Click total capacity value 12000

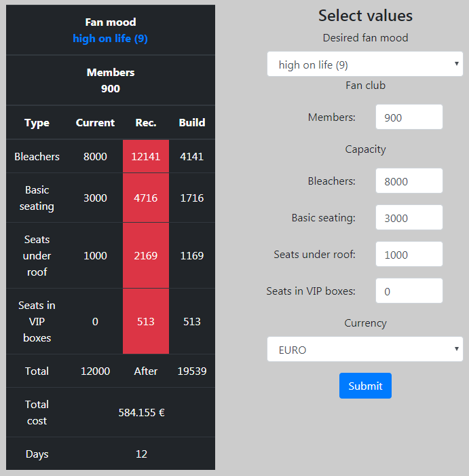pyautogui.click(x=95, y=371)
